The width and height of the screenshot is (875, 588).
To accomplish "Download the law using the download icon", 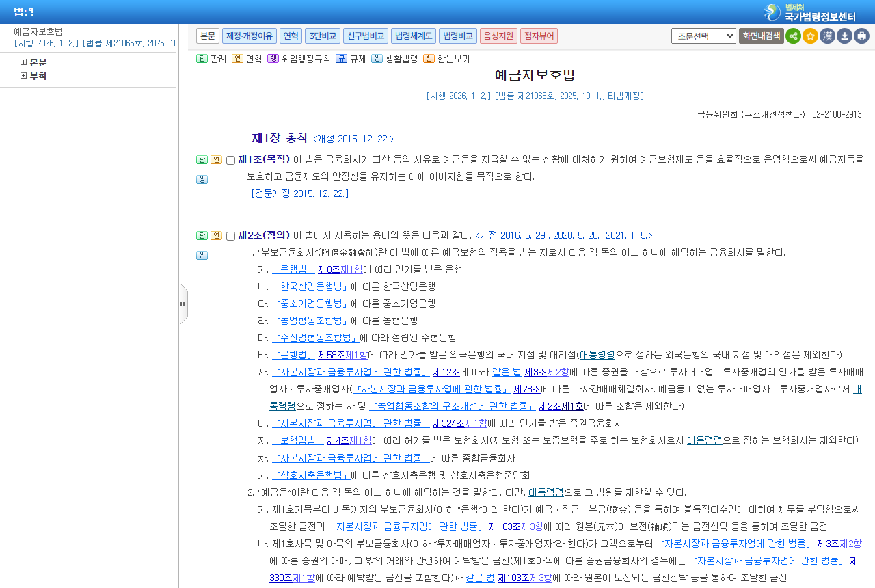I will [x=844, y=36].
